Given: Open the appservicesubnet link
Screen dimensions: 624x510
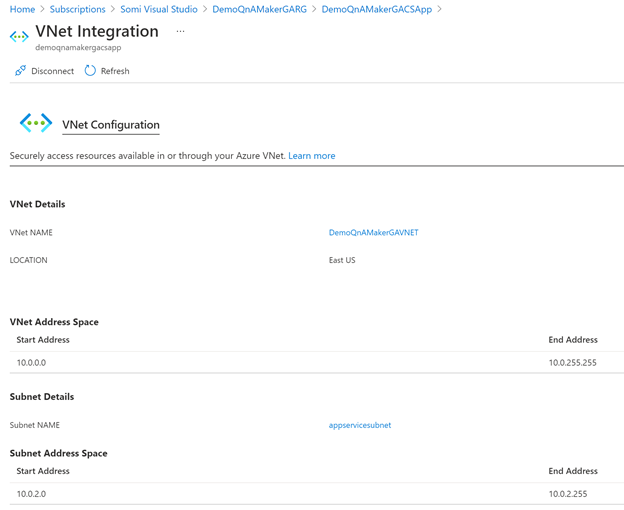Looking at the screenshot, I should [x=360, y=425].
